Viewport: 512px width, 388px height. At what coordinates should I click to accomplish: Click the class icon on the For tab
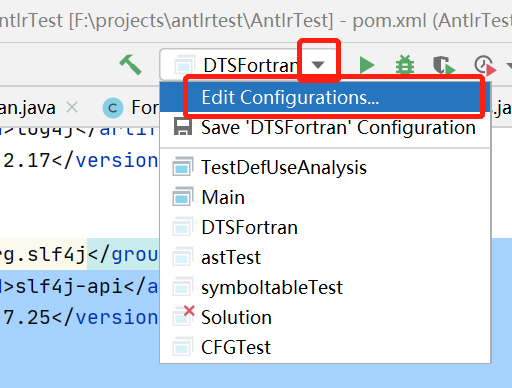coord(113,108)
